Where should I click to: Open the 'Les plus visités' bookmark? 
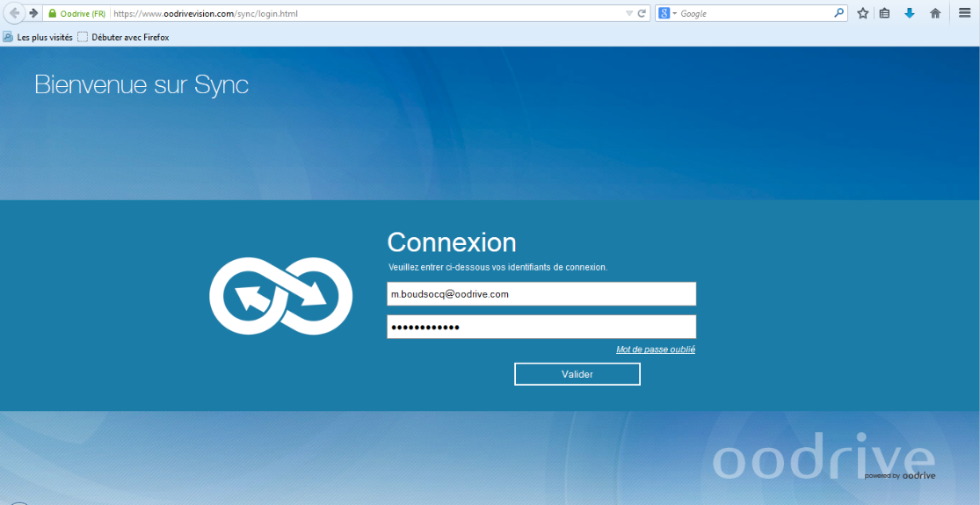[38, 37]
